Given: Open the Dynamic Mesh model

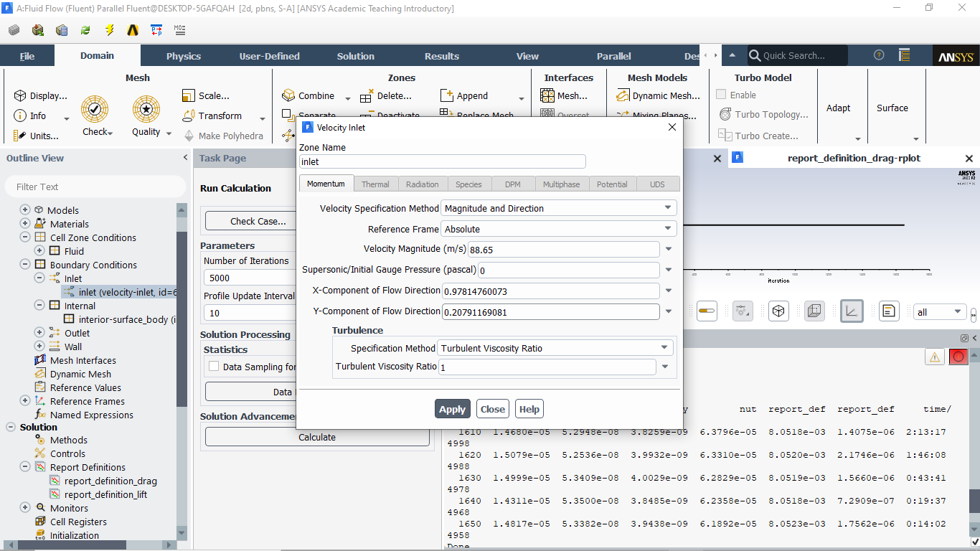Looking at the screenshot, I should pyautogui.click(x=658, y=95).
